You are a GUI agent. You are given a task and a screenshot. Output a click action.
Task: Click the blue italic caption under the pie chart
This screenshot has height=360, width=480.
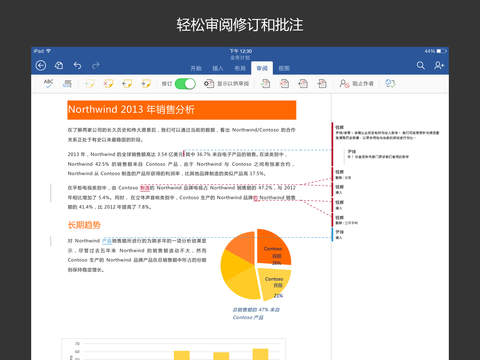tap(256, 313)
